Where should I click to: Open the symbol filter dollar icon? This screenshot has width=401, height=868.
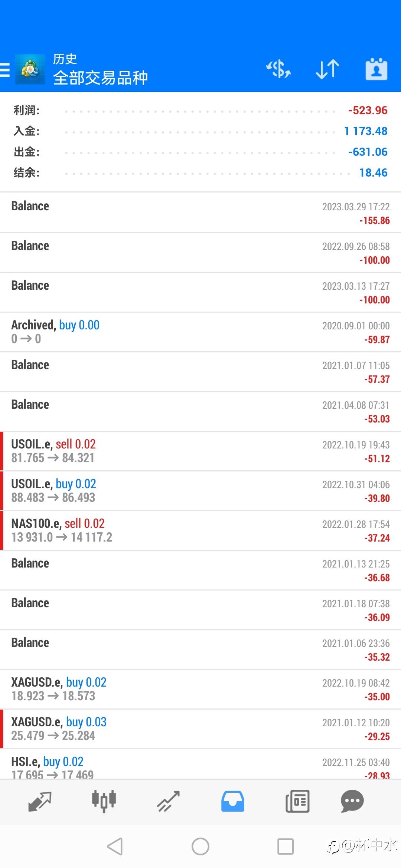click(x=278, y=69)
